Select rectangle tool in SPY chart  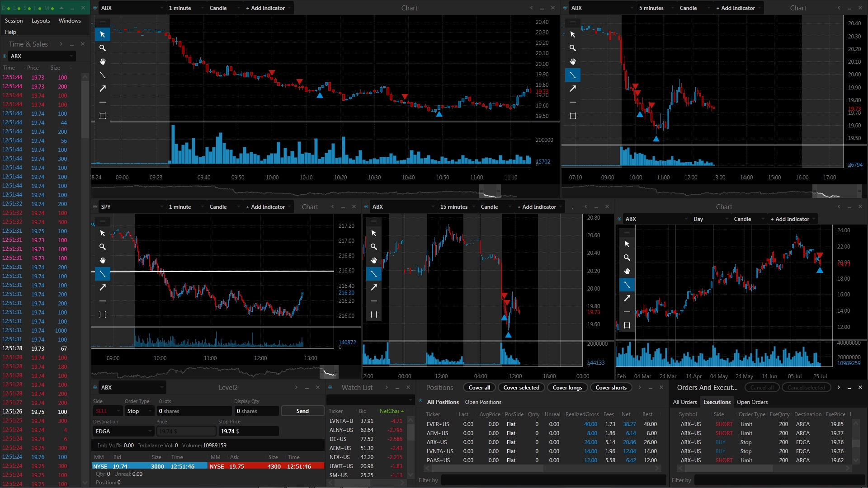click(x=103, y=314)
